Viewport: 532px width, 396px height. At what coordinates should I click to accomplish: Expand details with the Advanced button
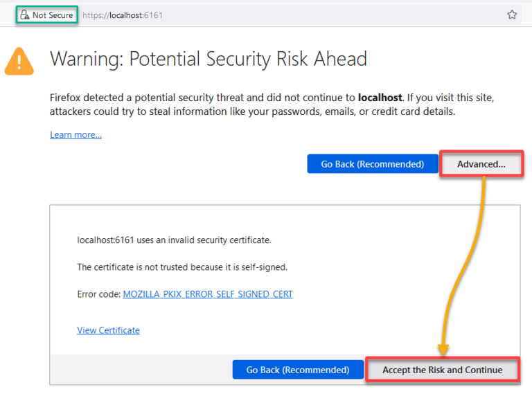coord(481,164)
